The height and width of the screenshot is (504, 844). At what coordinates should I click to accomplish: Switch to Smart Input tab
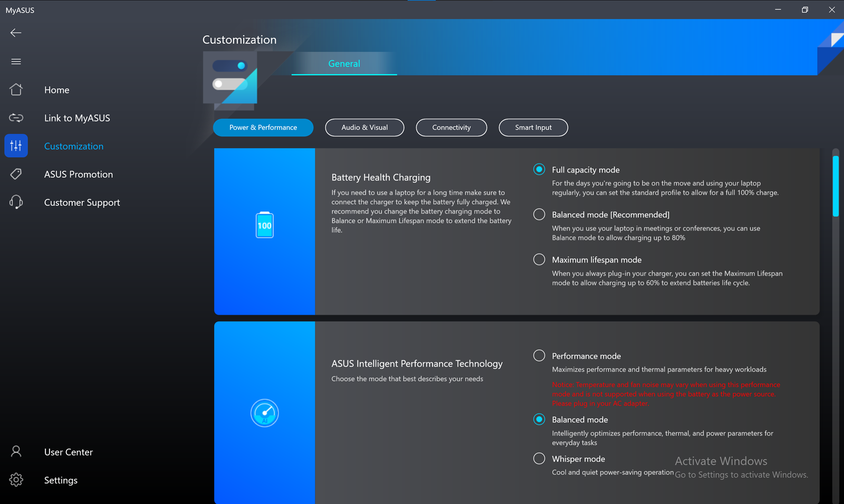(x=533, y=128)
